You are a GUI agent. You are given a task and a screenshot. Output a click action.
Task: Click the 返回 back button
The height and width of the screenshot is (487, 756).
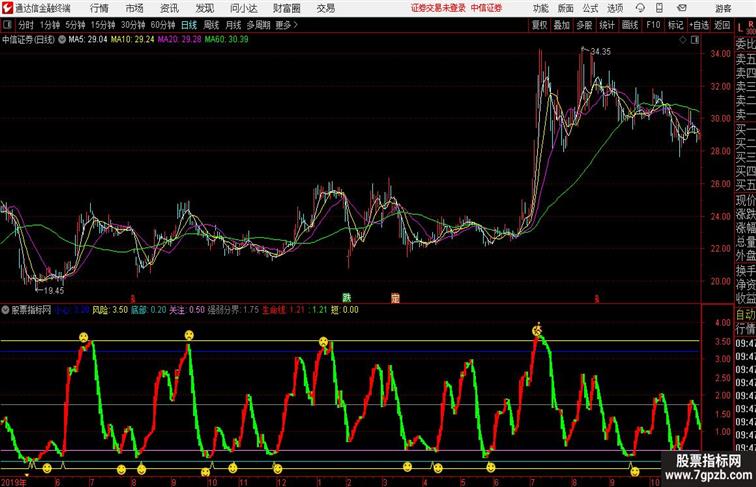(x=722, y=25)
